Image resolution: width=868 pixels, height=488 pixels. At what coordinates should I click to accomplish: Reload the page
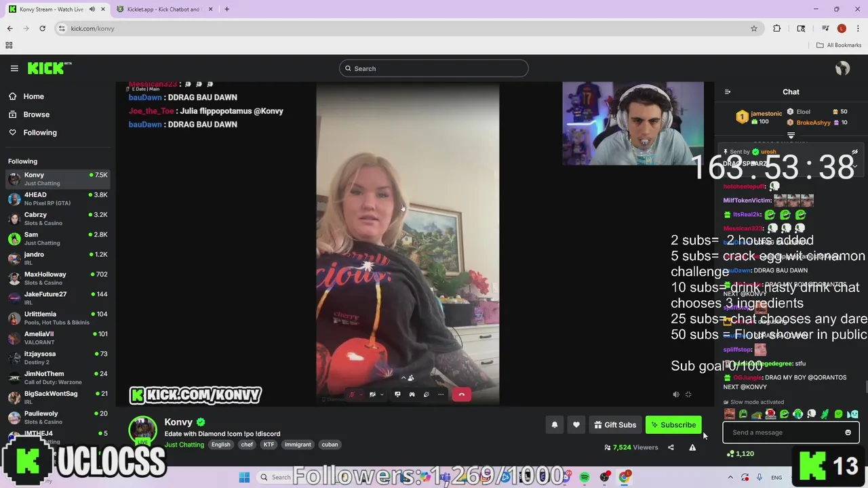tap(42, 28)
